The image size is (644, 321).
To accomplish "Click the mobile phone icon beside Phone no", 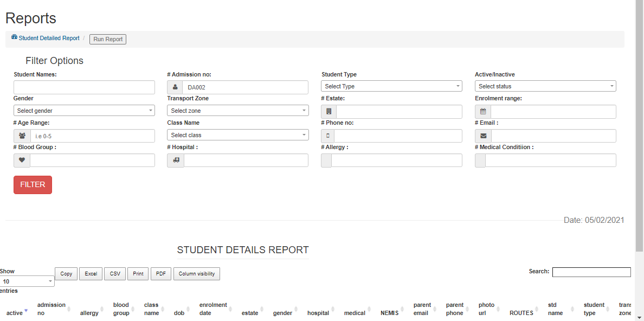I will (x=328, y=136).
